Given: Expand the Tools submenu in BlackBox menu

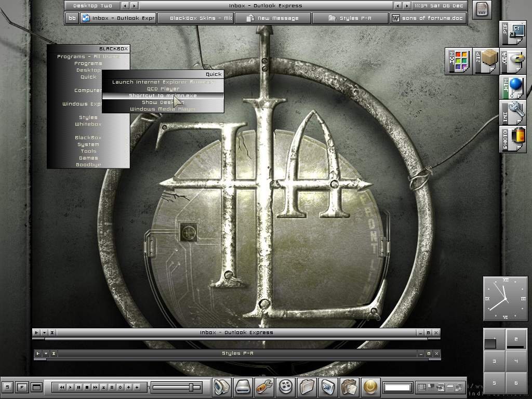Looking at the screenshot, I should (88, 151).
